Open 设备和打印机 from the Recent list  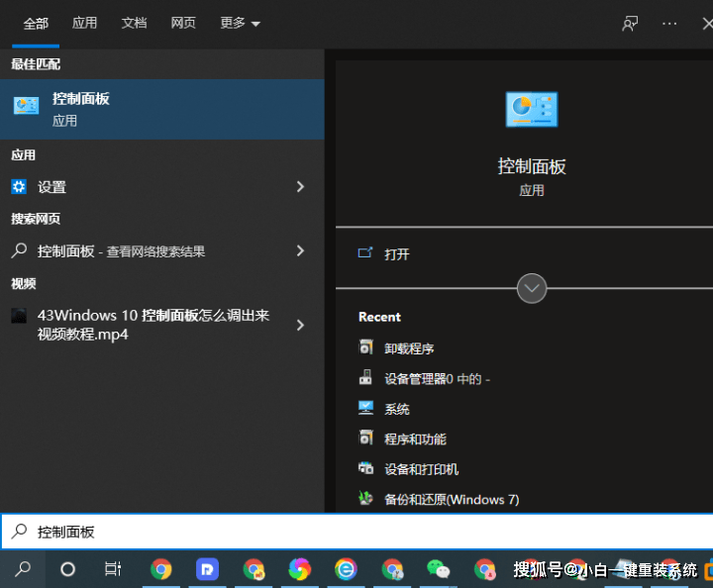[x=421, y=469]
